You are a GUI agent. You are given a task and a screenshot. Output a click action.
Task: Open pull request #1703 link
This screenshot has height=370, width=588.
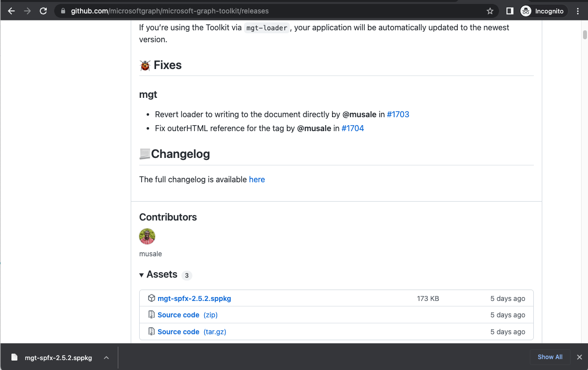pyautogui.click(x=398, y=114)
